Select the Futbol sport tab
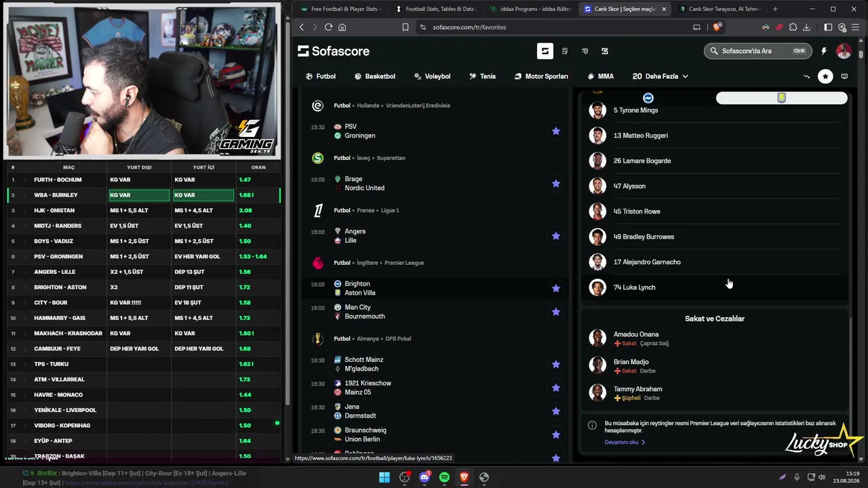868x488 pixels. 321,77
